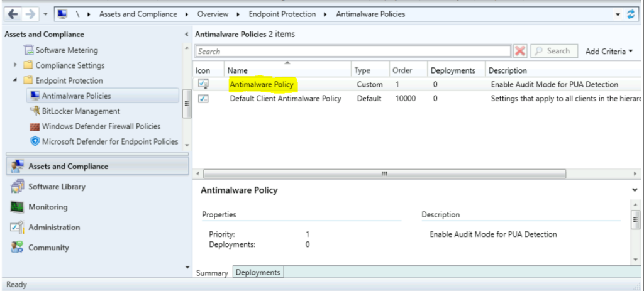Click the navigation tree scrollbar up arrow

click(187, 48)
